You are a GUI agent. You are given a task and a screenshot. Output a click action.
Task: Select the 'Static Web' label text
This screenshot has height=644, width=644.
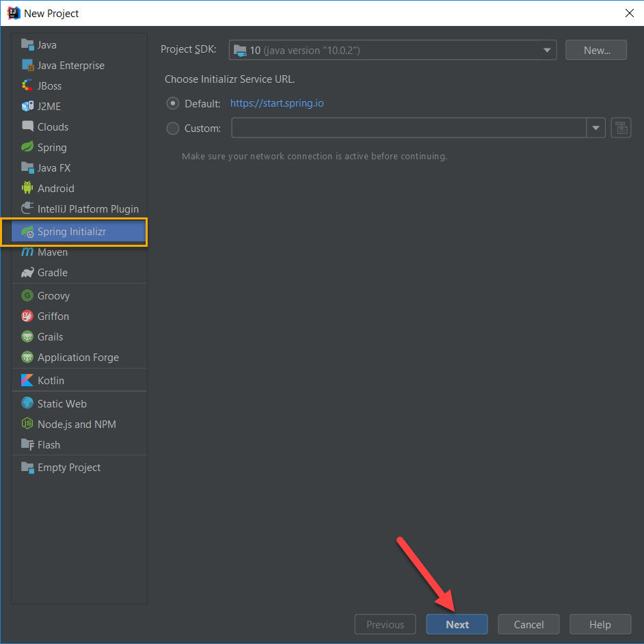click(x=62, y=404)
